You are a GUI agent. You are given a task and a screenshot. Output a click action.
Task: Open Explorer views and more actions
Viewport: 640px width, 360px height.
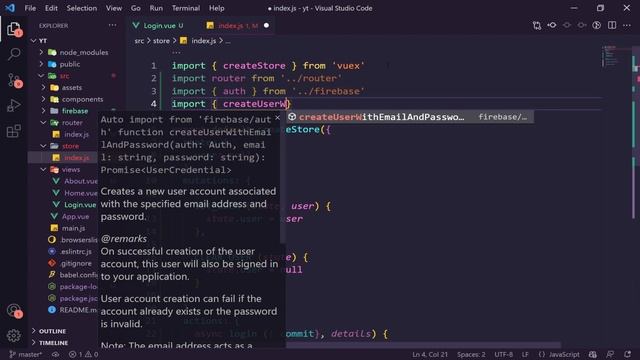pos(112,25)
